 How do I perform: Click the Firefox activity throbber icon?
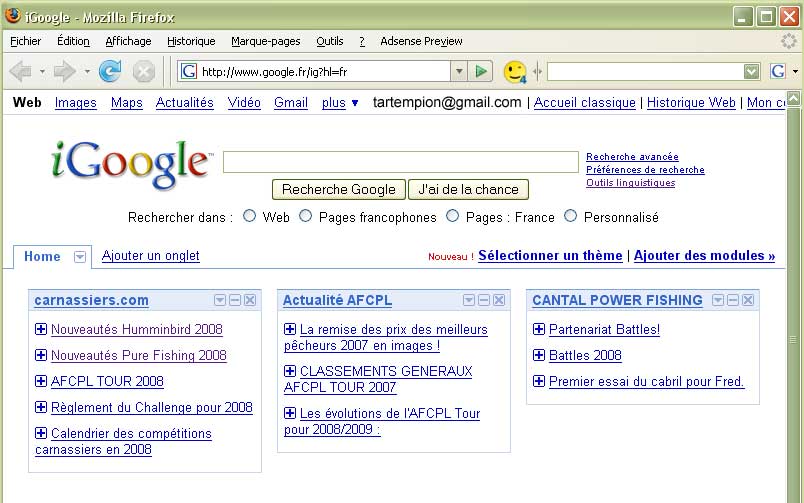(x=789, y=41)
